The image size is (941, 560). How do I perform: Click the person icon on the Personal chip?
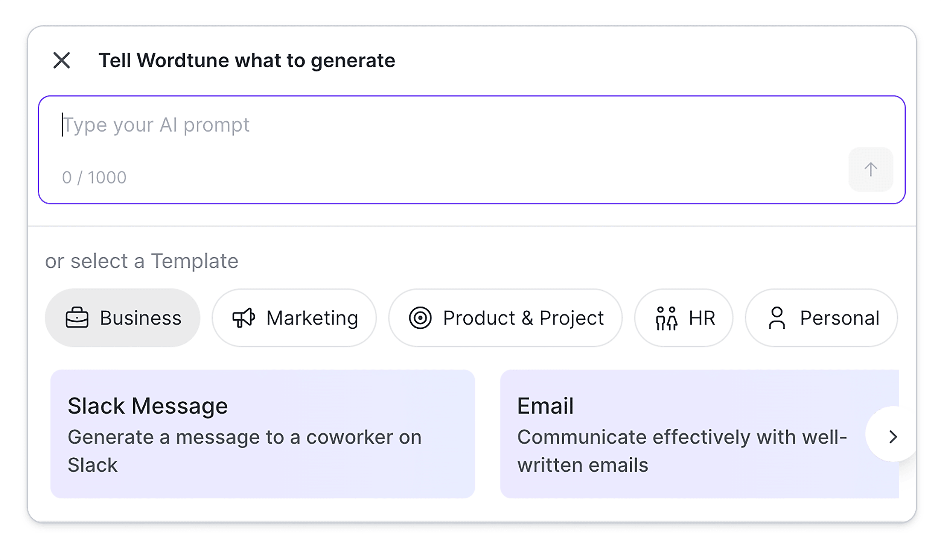pyautogui.click(x=777, y=317)
